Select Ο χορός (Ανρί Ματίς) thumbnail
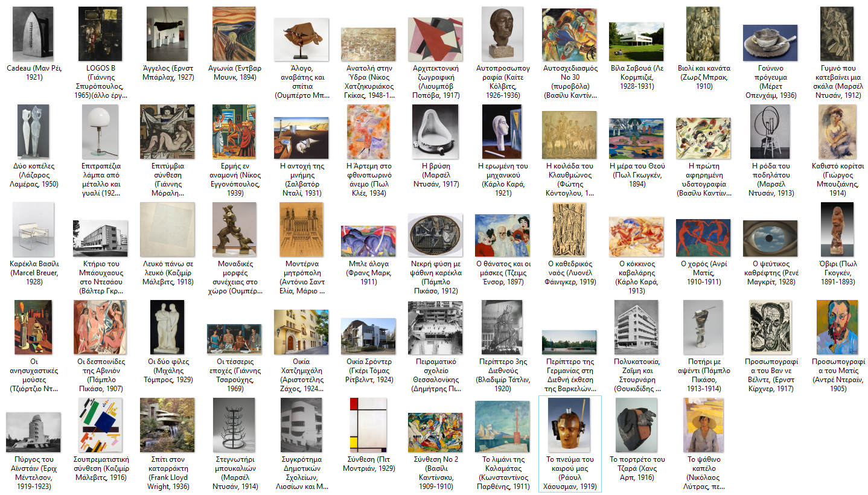This screenshot has height=495, width=868. pos(703,238)
